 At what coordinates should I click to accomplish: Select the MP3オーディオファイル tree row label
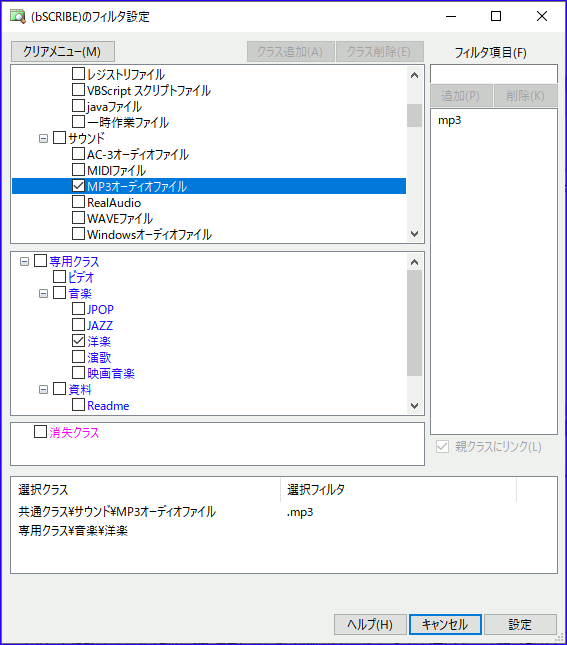[137, 186]
